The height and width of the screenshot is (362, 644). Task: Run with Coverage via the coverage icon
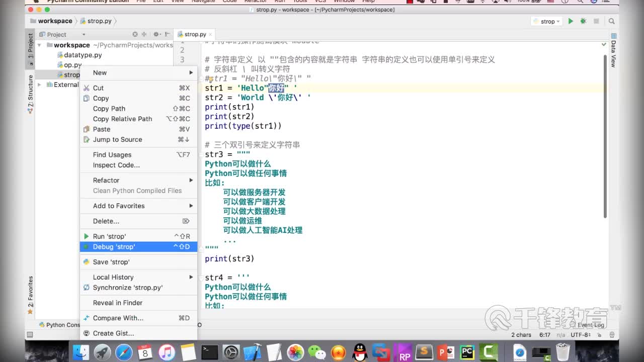pyautogui.click(x=596, y=21)
